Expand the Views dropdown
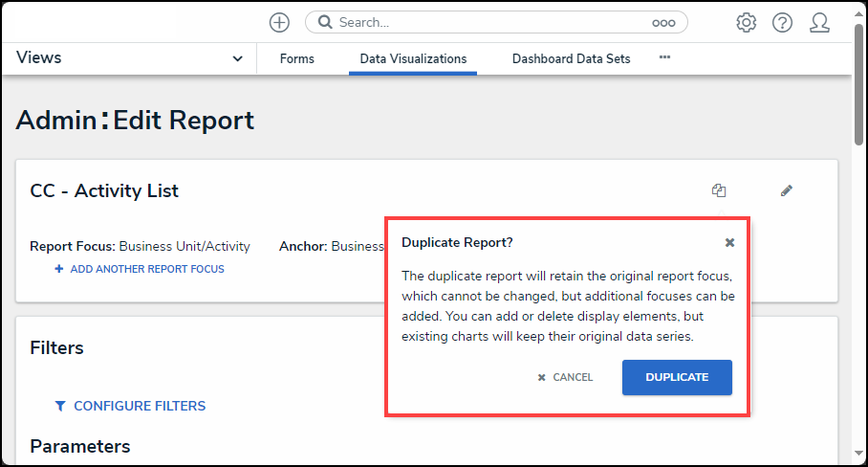 (x=238, y=58)
